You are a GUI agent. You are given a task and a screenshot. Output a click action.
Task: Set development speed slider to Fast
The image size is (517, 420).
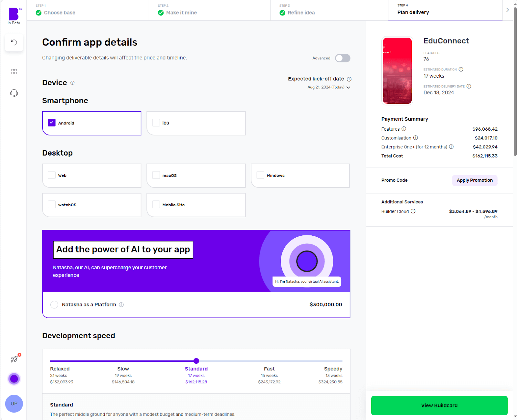(x=269, y=361)
